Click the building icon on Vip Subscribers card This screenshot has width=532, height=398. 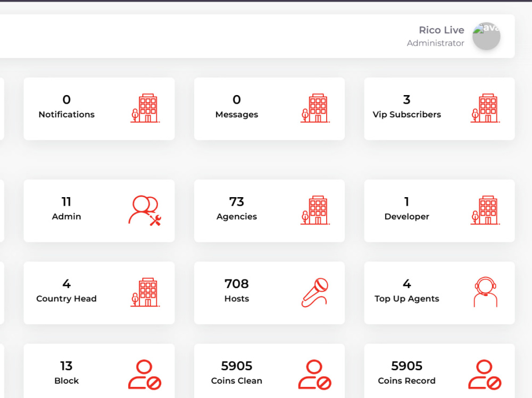point(485,108)
